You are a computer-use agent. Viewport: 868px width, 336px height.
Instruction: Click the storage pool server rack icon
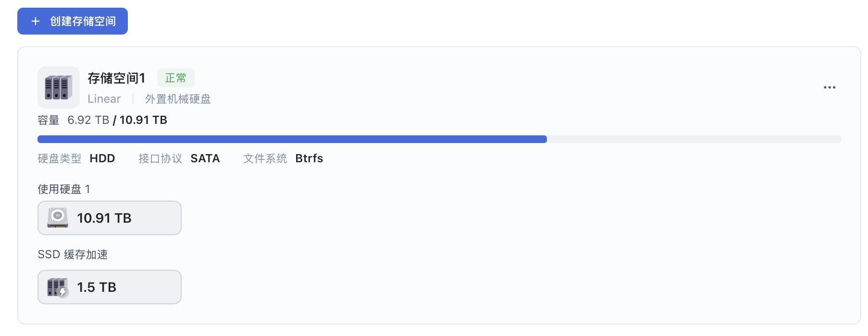click(x=59, y=87)
